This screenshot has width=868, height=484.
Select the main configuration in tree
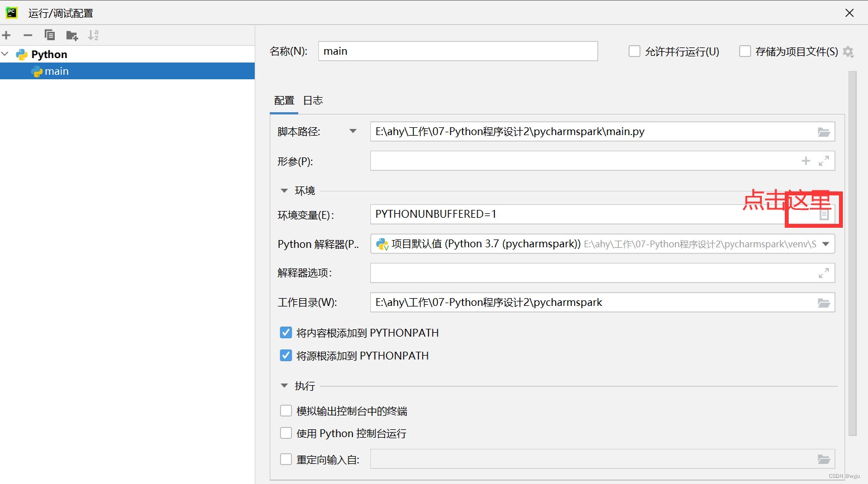(127, 71)
